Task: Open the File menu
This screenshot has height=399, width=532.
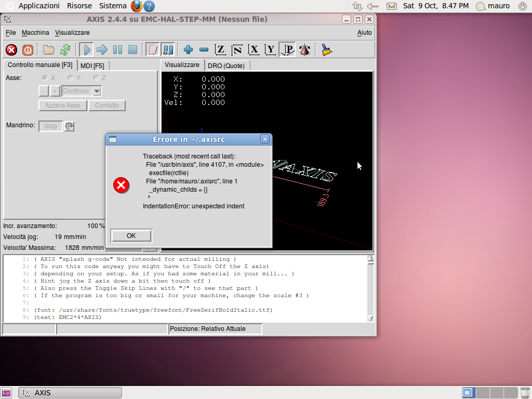Action: tap(11, 33)
